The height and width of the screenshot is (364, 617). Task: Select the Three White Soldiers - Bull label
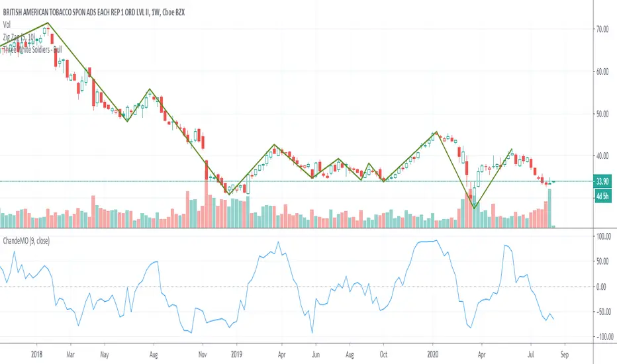32,50
